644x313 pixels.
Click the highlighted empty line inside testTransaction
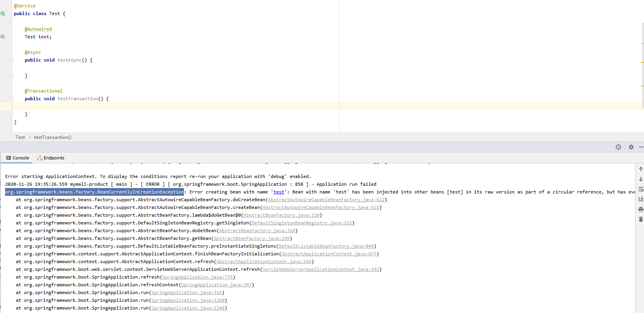coord(322,106)
